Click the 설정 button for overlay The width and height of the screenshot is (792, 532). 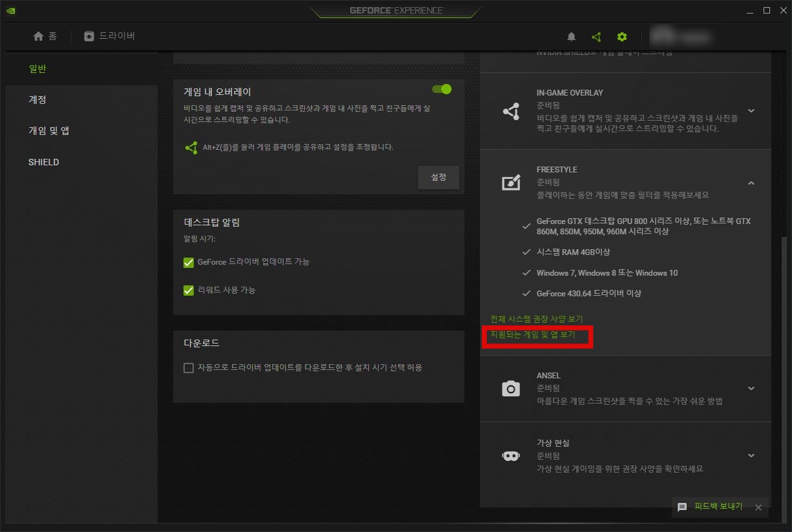(439, 177)
